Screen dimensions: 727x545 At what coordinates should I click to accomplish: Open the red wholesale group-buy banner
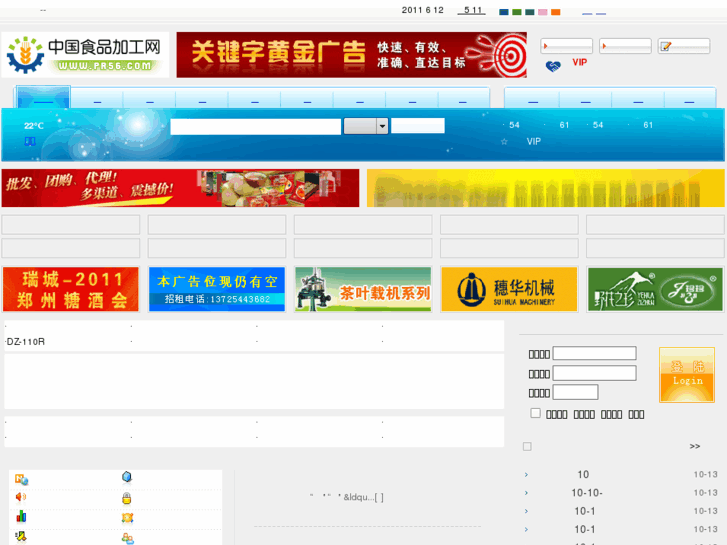click(x=180, y=188)
